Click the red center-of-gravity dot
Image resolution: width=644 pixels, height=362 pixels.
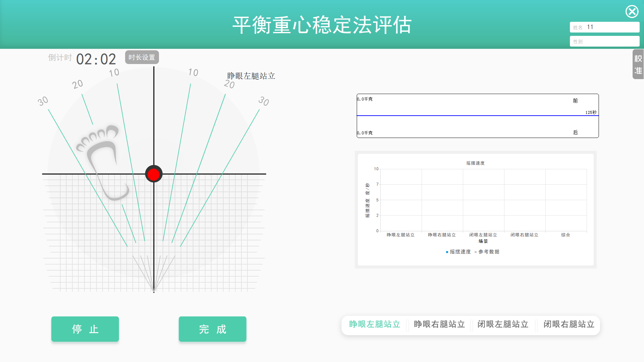(154, 174)
